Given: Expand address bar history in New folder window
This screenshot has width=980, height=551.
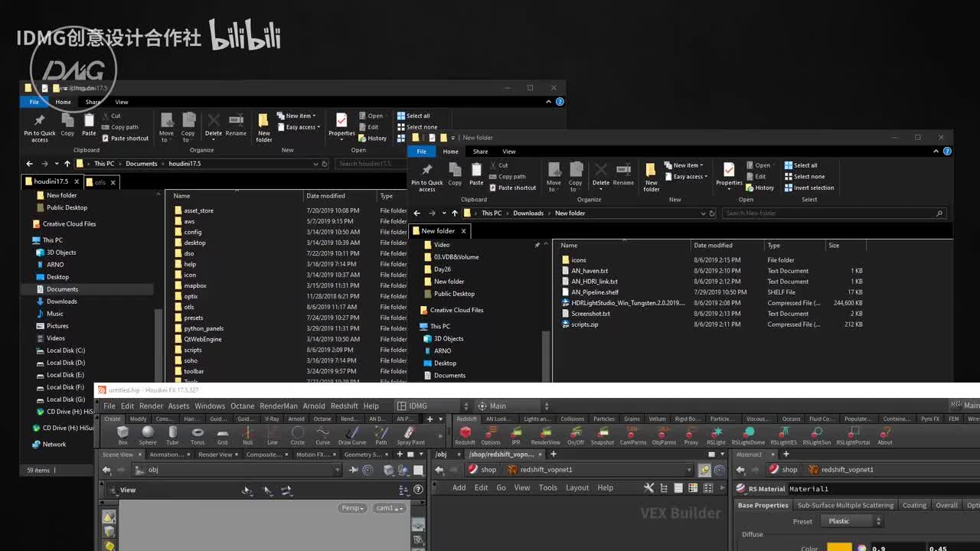Looking at the screenshot, I should [704, 214].
